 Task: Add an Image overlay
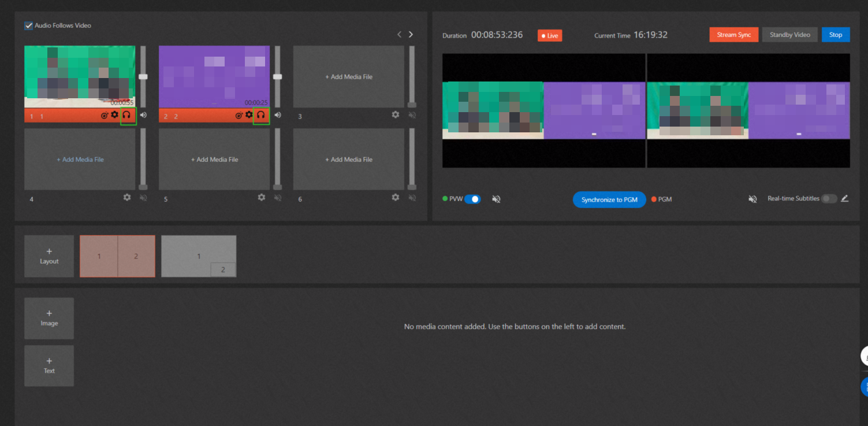pyautogui.click(x=49, y=318)
